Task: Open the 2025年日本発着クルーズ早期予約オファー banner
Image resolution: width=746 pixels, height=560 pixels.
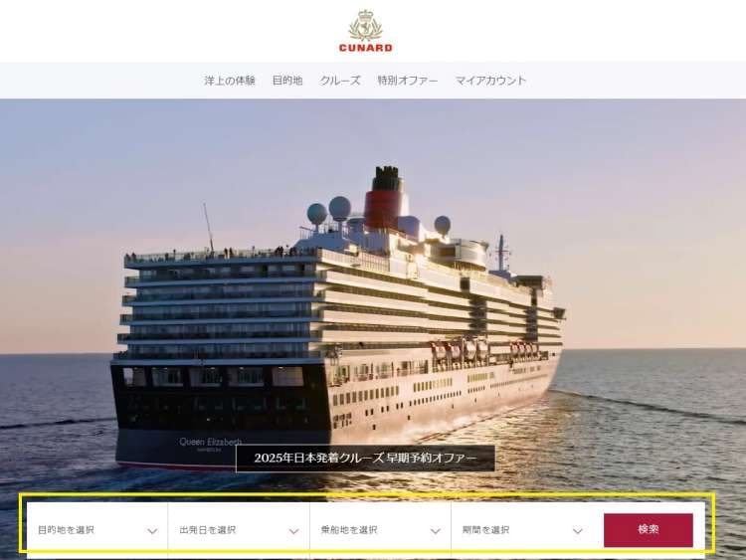Action: [x=365, y=459]
